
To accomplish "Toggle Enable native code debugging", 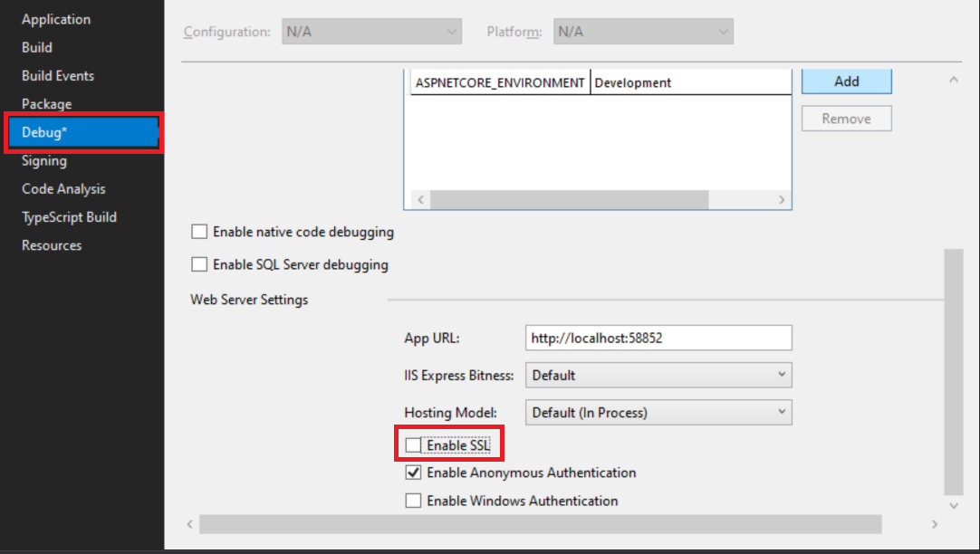I will [x=199, y=232].
